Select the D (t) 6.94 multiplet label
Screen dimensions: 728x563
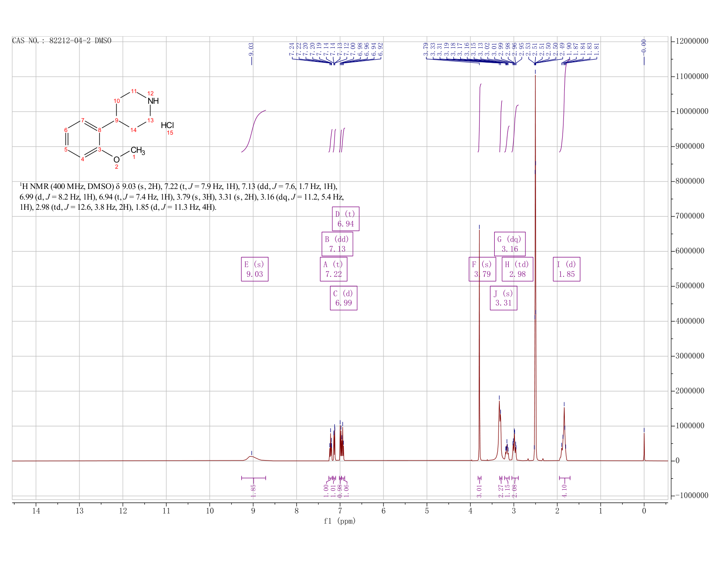345,219
